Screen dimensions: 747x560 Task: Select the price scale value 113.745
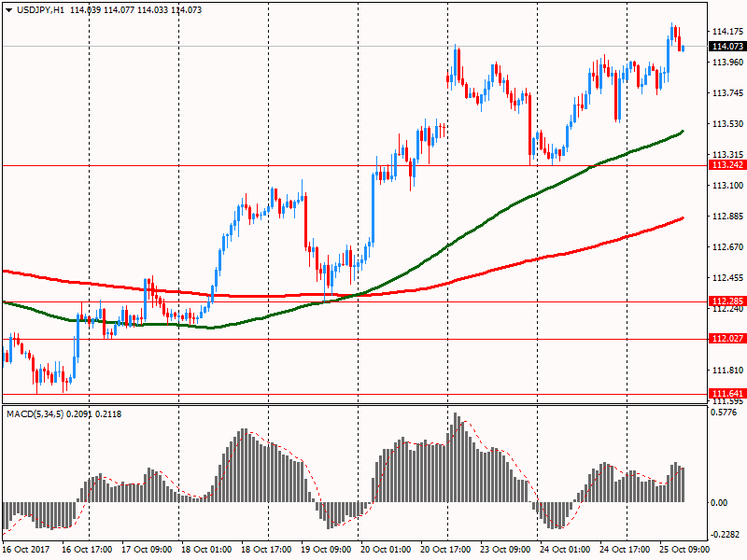click(x=727, y=92)
